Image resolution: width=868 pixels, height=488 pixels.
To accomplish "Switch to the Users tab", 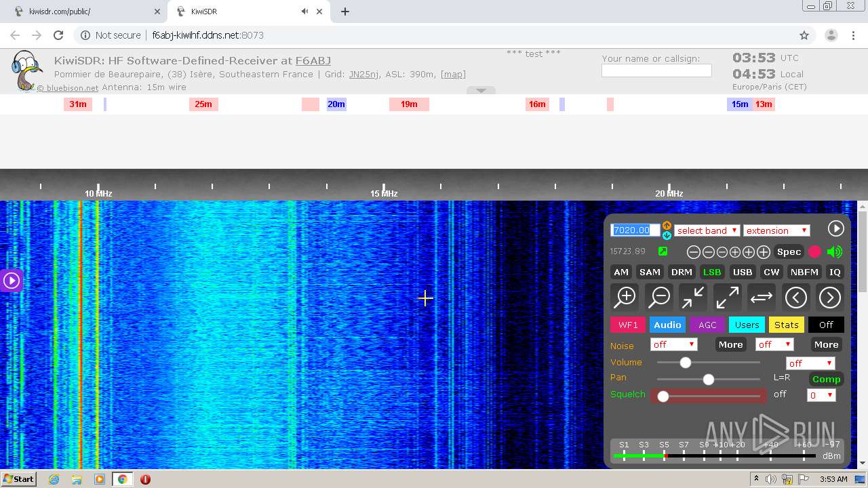I will click(747, 325).
